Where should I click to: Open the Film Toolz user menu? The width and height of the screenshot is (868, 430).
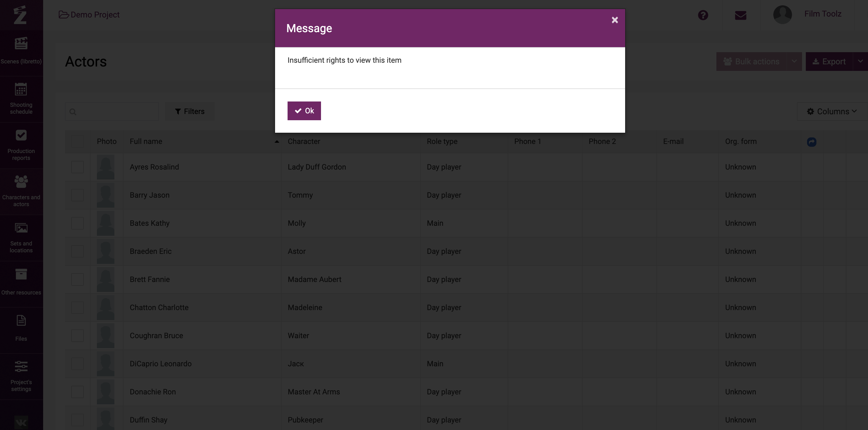point(822,14)
